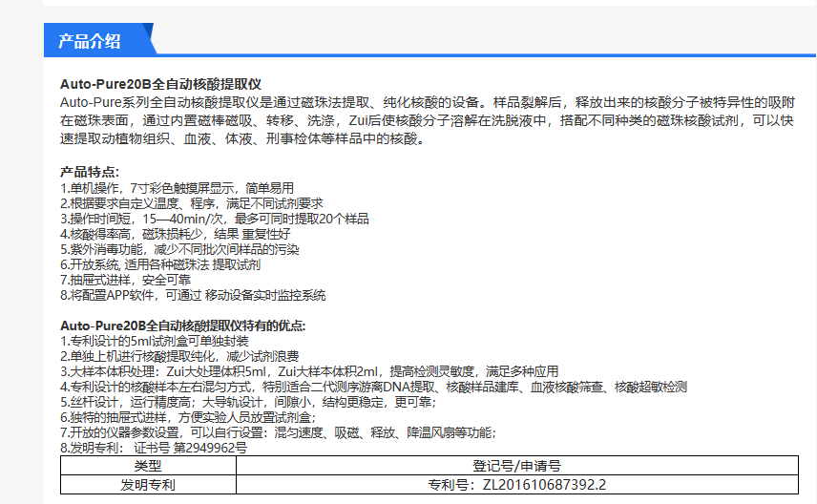Screen dimensions: 817x504
Task: Select the 专利设计的5ml试剂盒可单独封装 line
Action: coord(154,341)
